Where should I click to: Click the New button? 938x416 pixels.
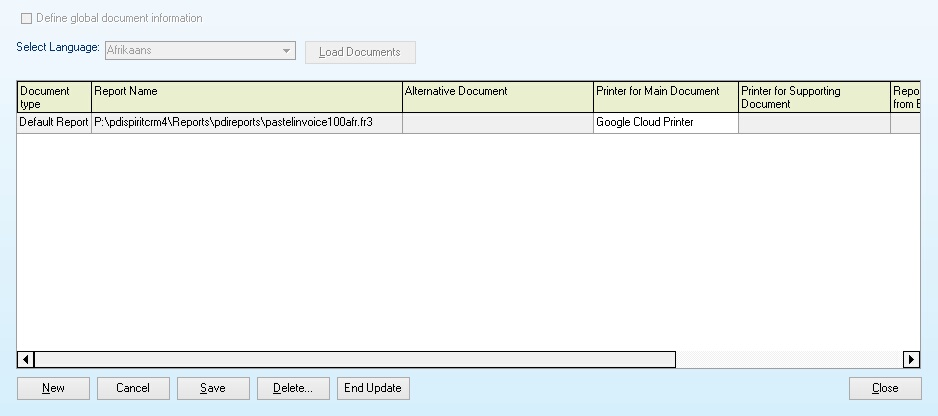point(53,388)
